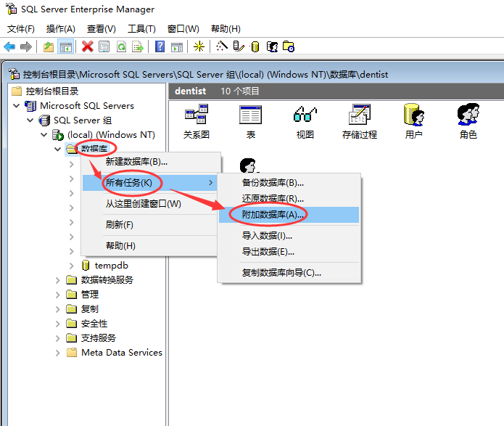The image size is (504, 426).
Task: Choose 从这里创建窗口(W) menu entry
Action: pyautogui.click(x=150, y=204)
